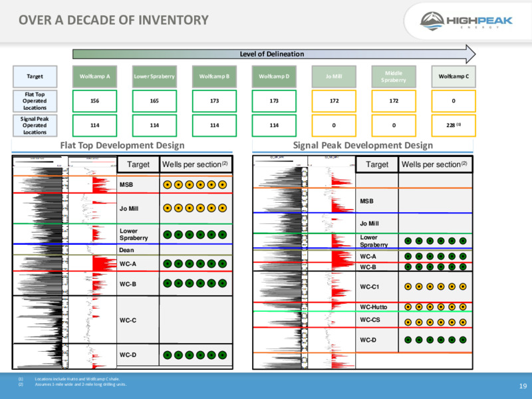Click the 'Target' header in the Flat Top table

138,164
